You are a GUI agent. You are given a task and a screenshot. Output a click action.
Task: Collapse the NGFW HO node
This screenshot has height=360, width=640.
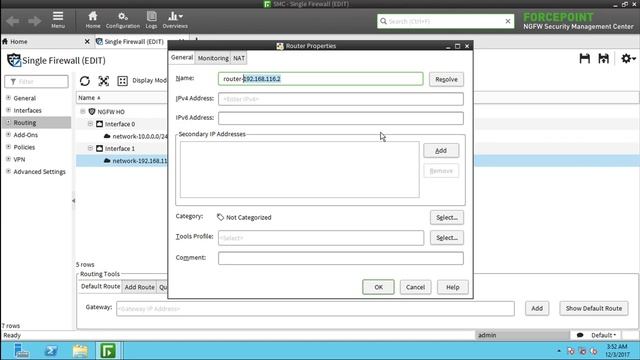[83, 111]
